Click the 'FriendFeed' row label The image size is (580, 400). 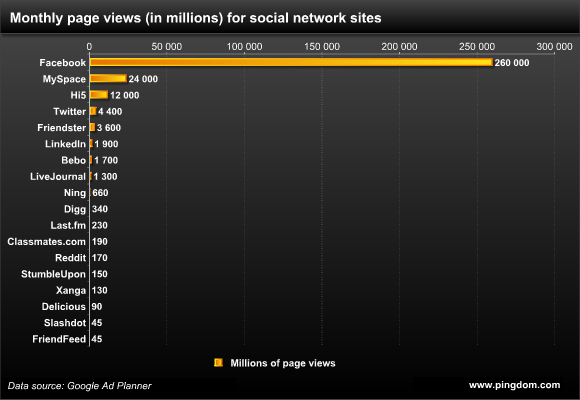click(x=59, y=339)
